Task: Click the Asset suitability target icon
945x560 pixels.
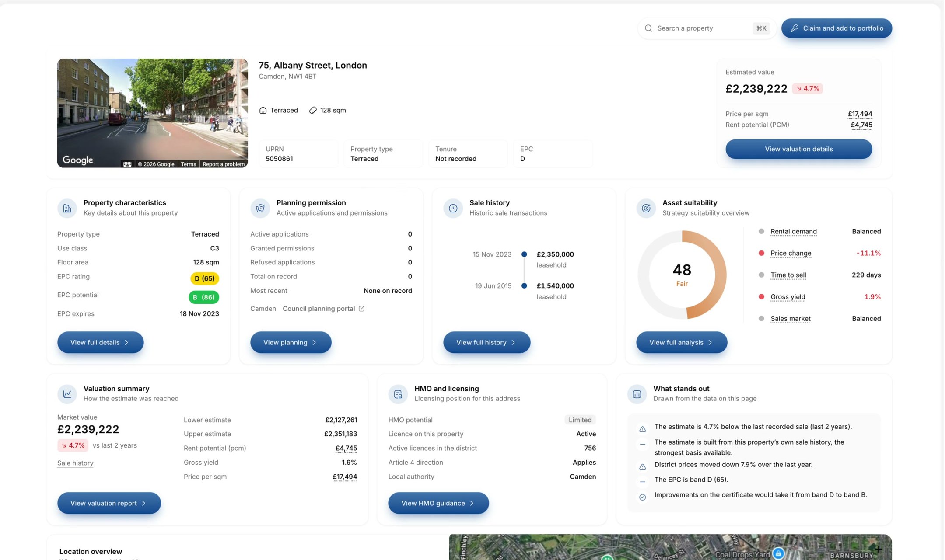Action: (646, 208)
